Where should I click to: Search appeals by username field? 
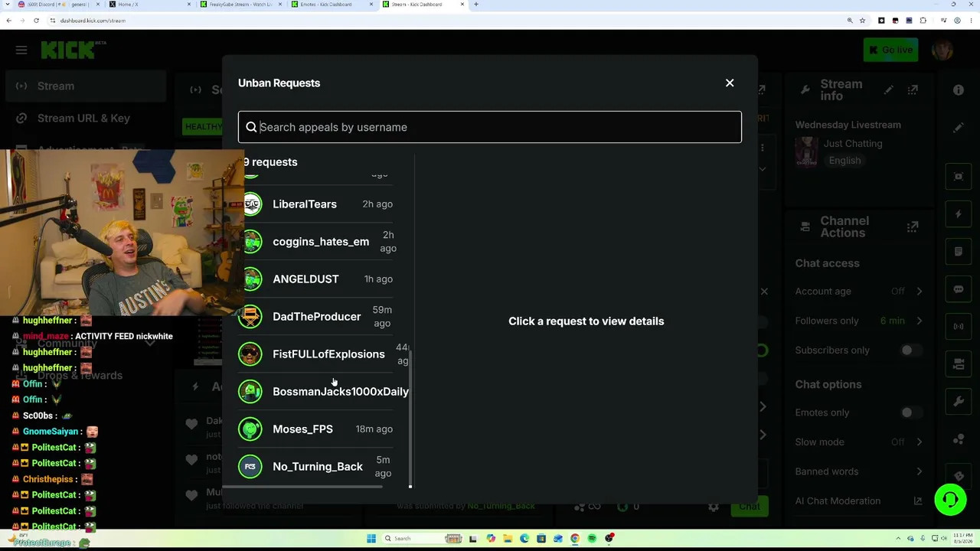pyautogui.click(x=490, y=127)
